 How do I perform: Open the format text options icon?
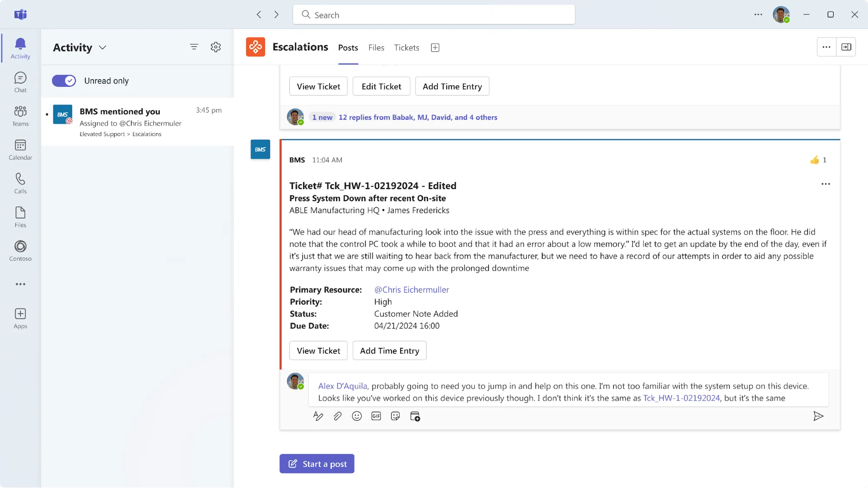coord(318,416)
